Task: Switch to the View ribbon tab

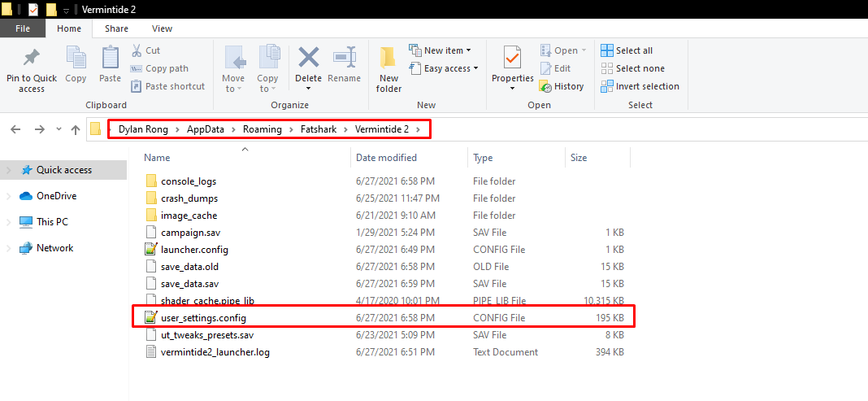Action: (162, 28)
